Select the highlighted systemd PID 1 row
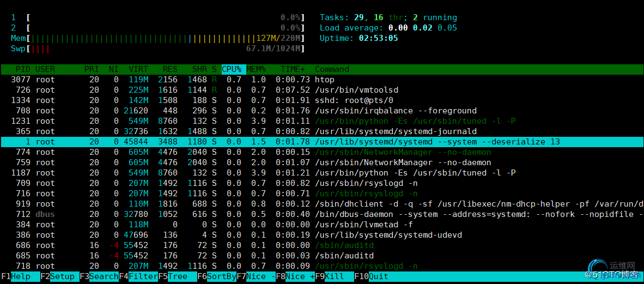This screenshot has height=284, width=644. coord(322,142)
